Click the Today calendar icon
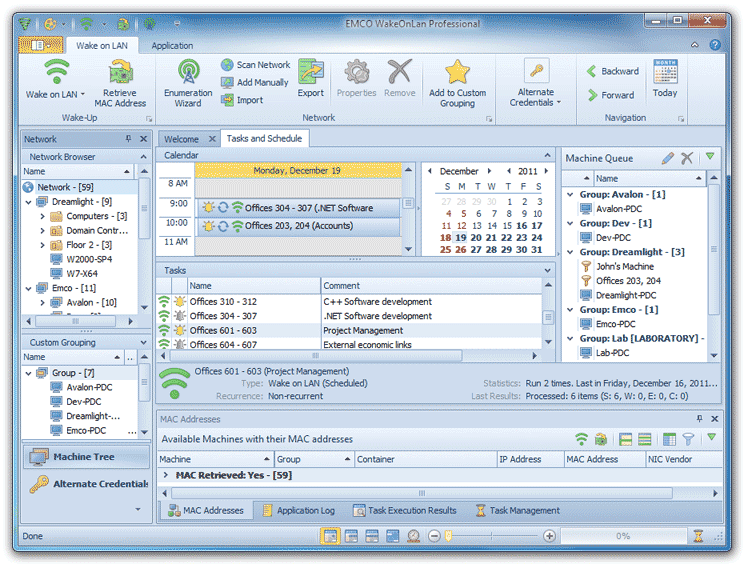Screen dimensions: 744x564 665,74
